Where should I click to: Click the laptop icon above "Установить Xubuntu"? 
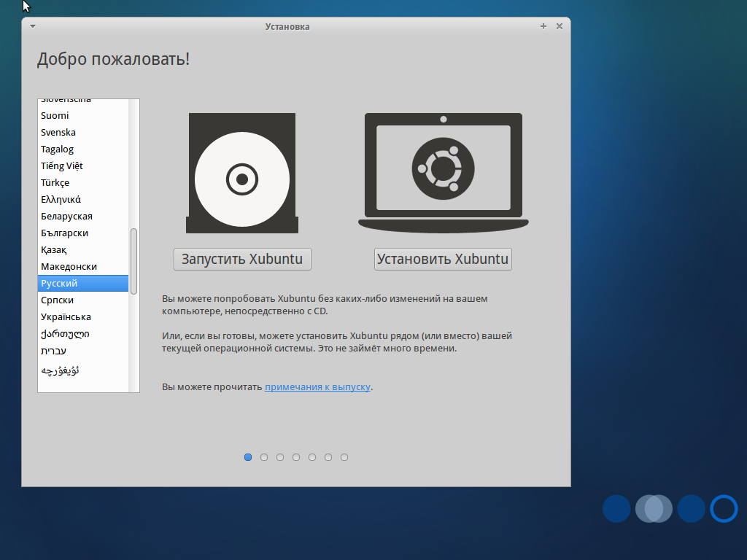pos(443,169)
